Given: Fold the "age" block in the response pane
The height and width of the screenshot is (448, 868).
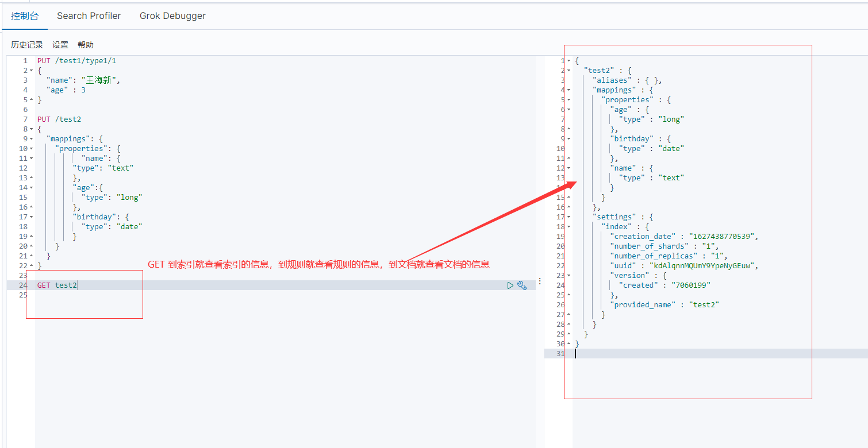Looking at the screenshot, I should (x=569, y=110).
